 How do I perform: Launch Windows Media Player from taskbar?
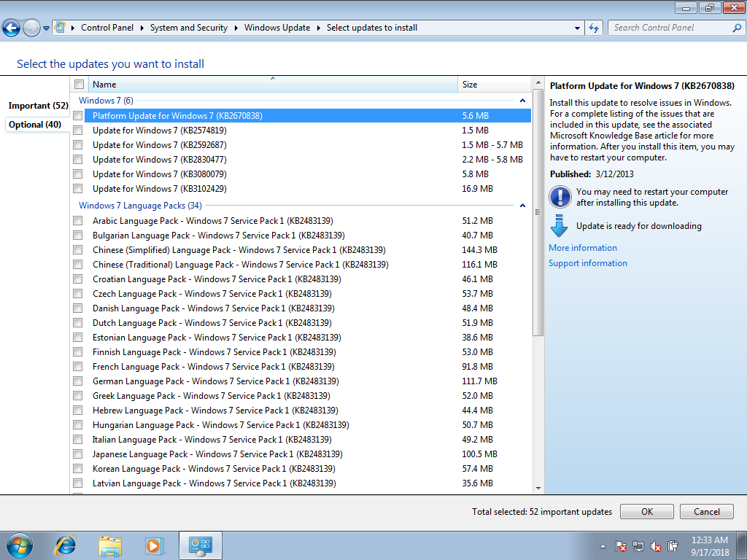[x=155, y=545]
